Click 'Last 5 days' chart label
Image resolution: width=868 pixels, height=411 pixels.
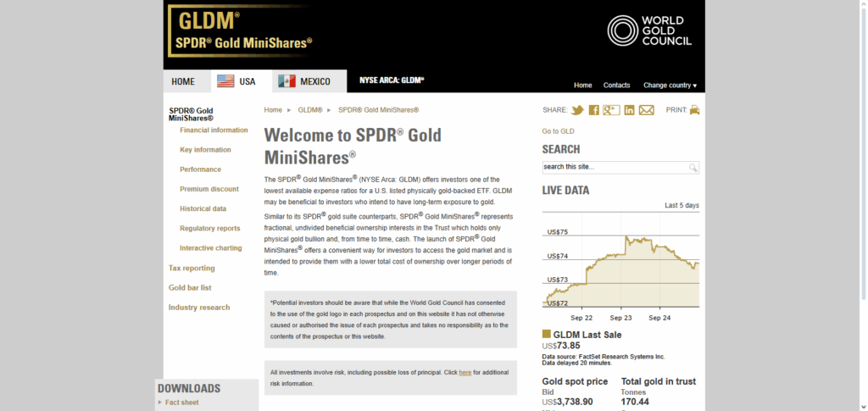(682, 206)
